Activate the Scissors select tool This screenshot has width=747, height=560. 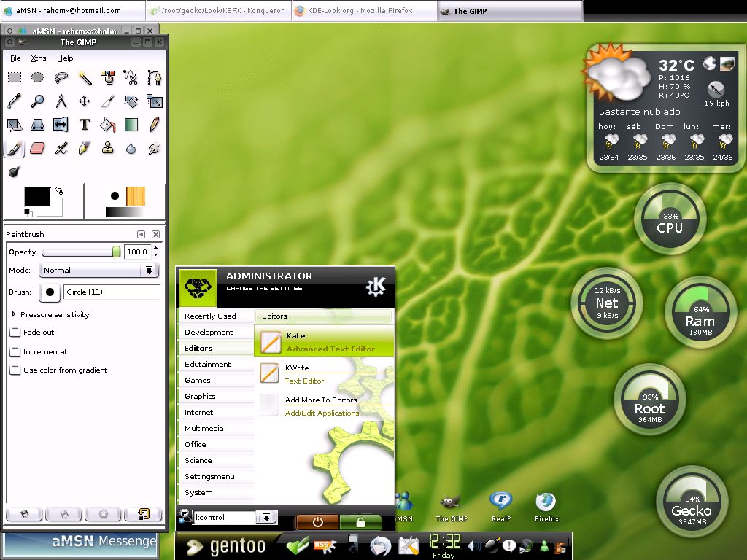tap(131, 77)
